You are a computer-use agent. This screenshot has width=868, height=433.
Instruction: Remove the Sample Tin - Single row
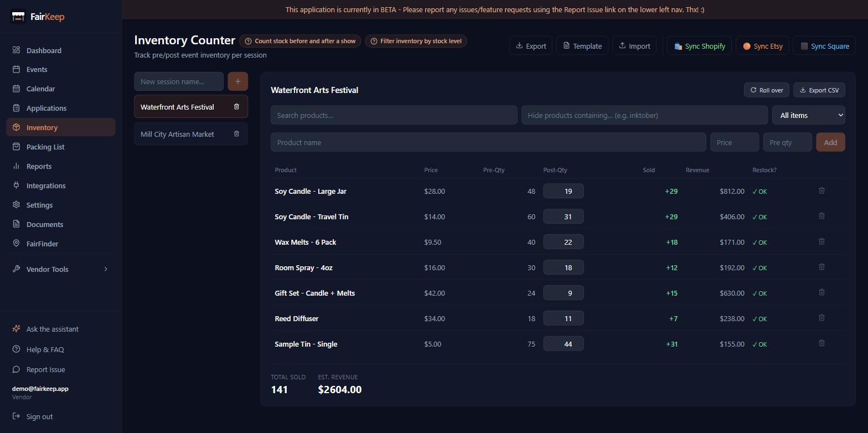click(821, 343)
